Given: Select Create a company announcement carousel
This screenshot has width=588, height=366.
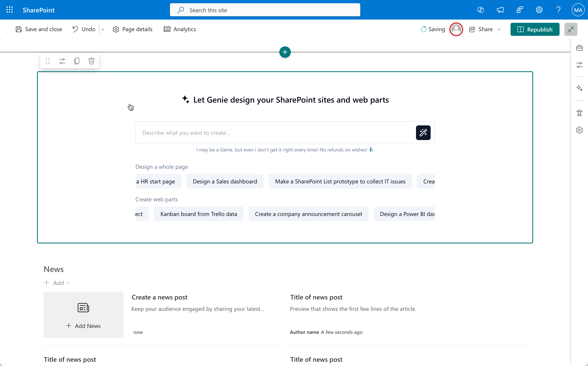Looking at the screenshot, I should coord(308,214).
